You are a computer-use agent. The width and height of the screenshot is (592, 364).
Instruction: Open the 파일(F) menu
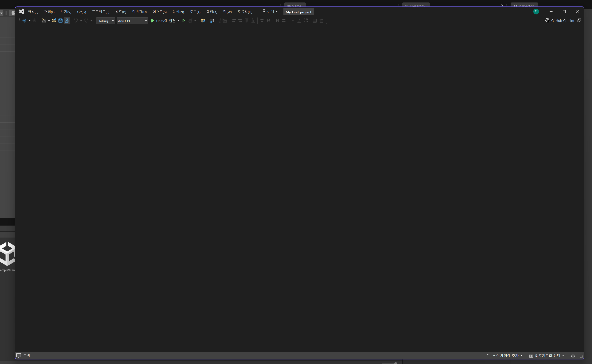[x=33, y=12]
